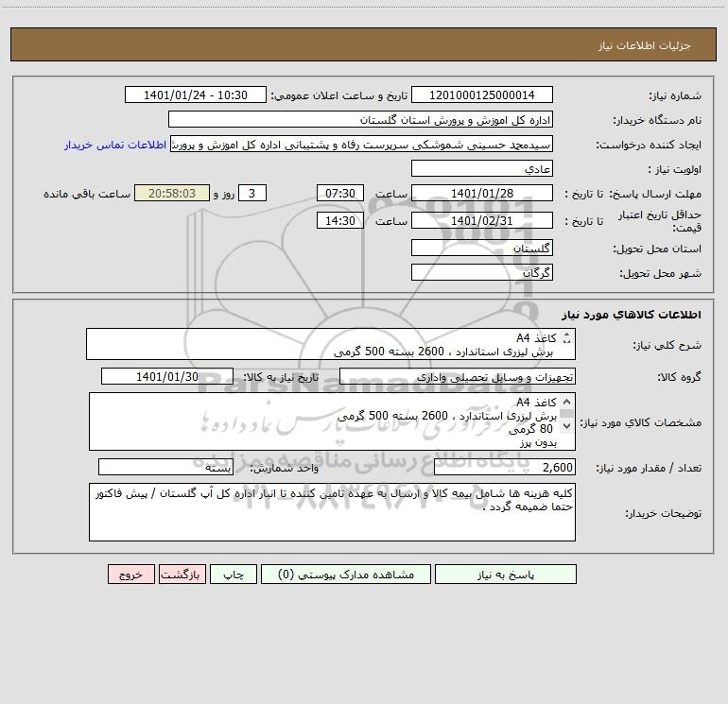Click the delivery city field گرگان
The height and width of the screenshot is (704, 728).
coord(482,272)
